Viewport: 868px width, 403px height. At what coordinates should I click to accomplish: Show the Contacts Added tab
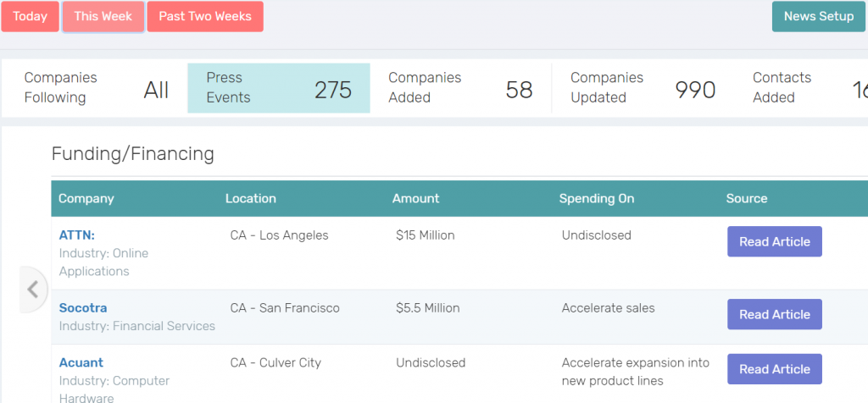[x=805, y=88]
